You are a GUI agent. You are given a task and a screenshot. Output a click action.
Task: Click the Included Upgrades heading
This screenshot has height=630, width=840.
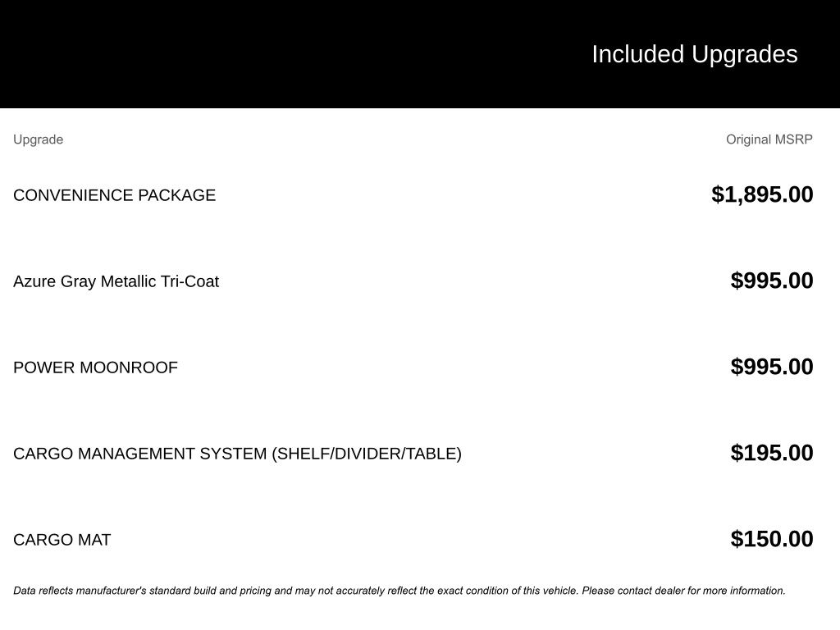point(694,54)
